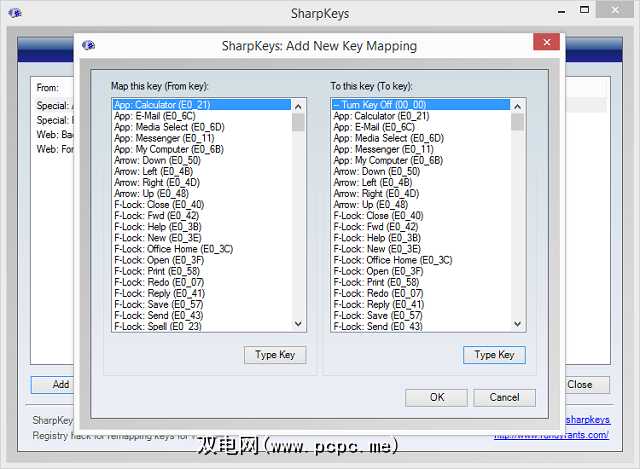
Task: Select App: My Computer (E0_6B) in From list
Action: coord(202,149)
